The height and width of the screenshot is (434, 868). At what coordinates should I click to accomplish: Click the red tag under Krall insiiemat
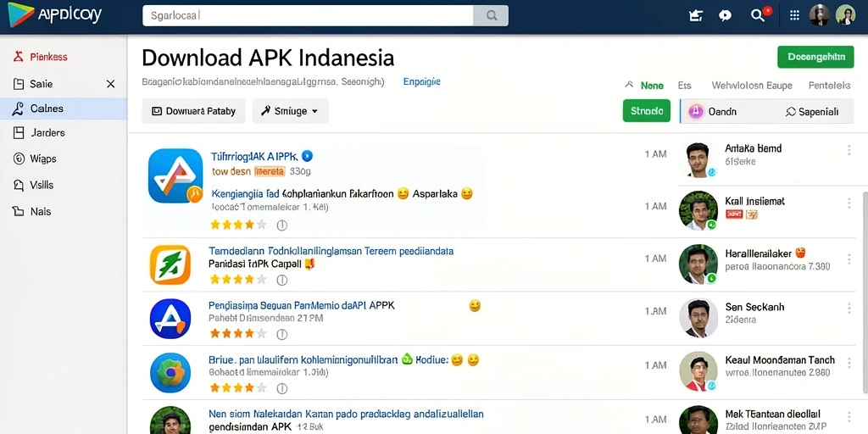click(733, 214)
